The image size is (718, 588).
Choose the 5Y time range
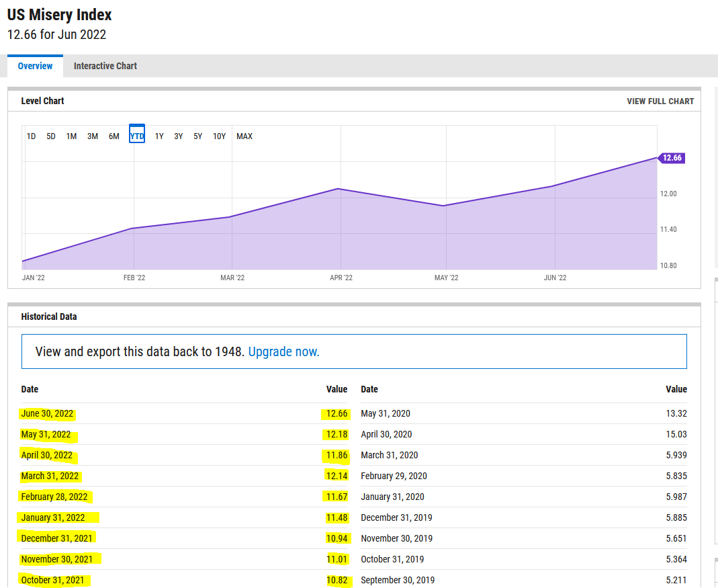point(198,136)
